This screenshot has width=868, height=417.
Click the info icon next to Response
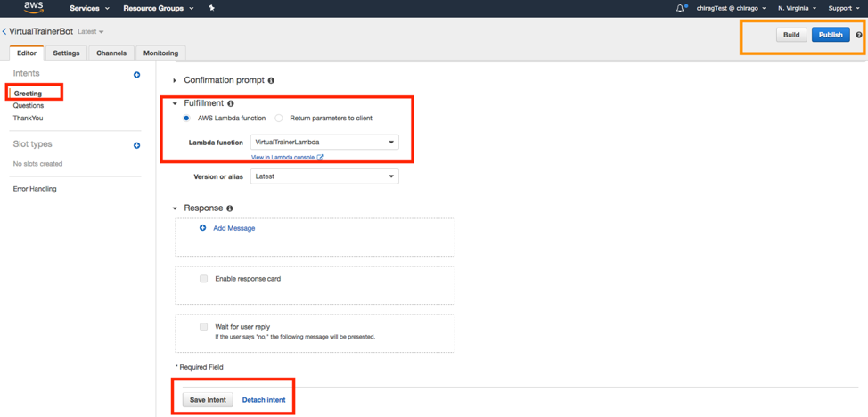tap(229, 208)
